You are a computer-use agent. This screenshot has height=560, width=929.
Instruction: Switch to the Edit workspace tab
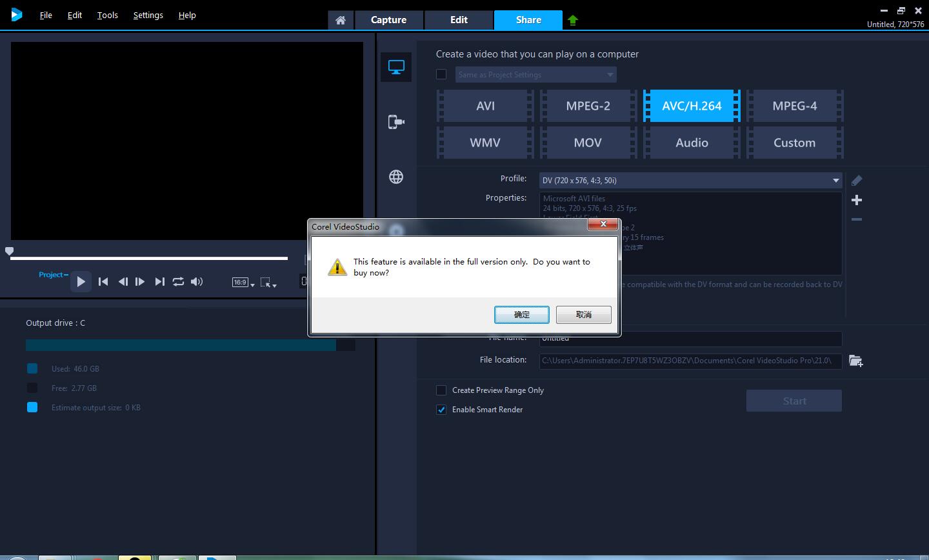(x=459, y=20)
